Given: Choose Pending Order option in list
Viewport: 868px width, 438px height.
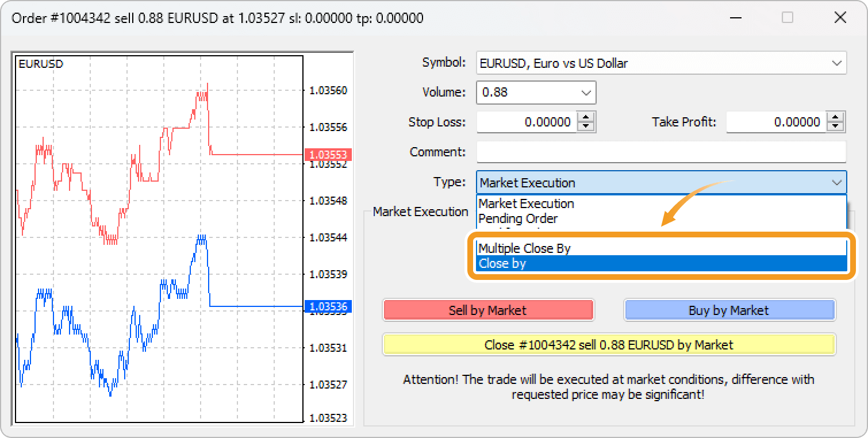Looking at the screenshot, I should 518,218.
